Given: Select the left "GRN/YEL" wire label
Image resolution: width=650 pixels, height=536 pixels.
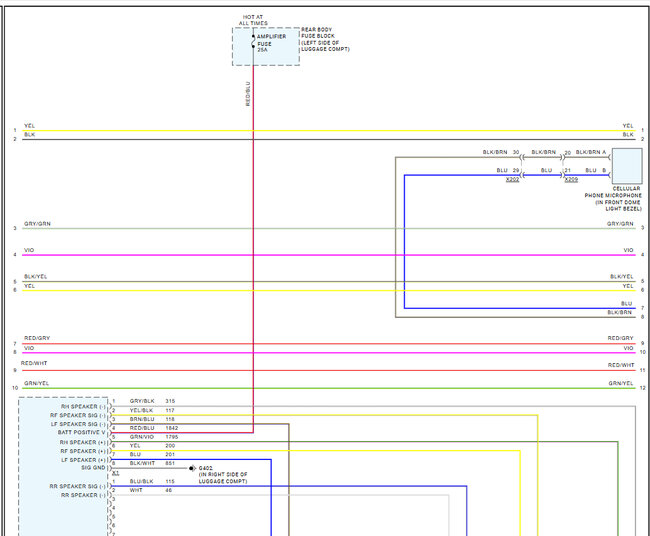Looking at the screenshot, I should point(36,383).
